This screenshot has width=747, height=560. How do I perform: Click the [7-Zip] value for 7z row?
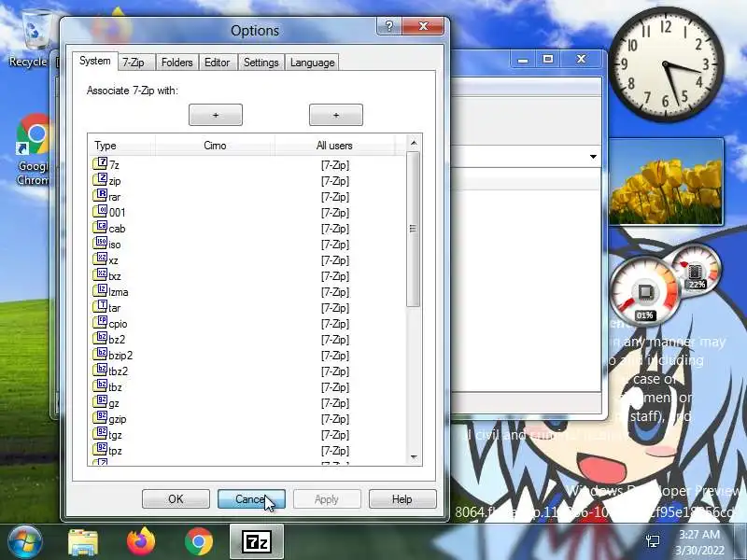point(335,165)
